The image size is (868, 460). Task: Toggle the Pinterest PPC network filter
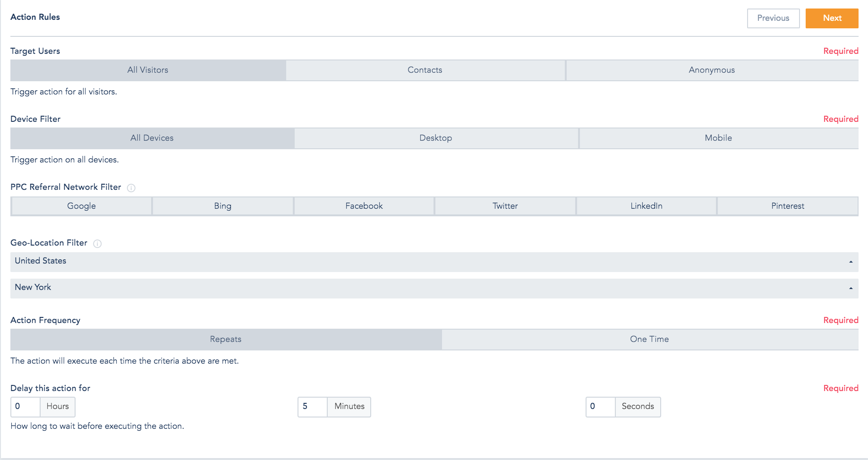coord(787,206)
